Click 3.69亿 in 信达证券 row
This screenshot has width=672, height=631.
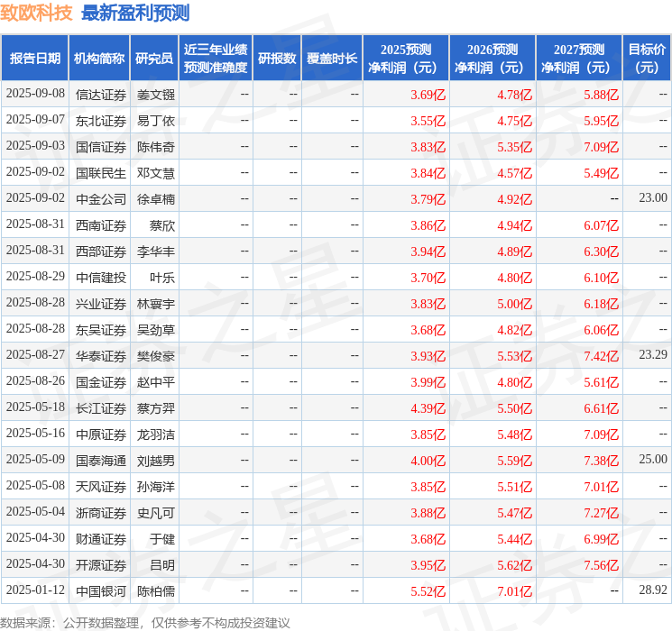pyautogui.click(x=428, y=95)
